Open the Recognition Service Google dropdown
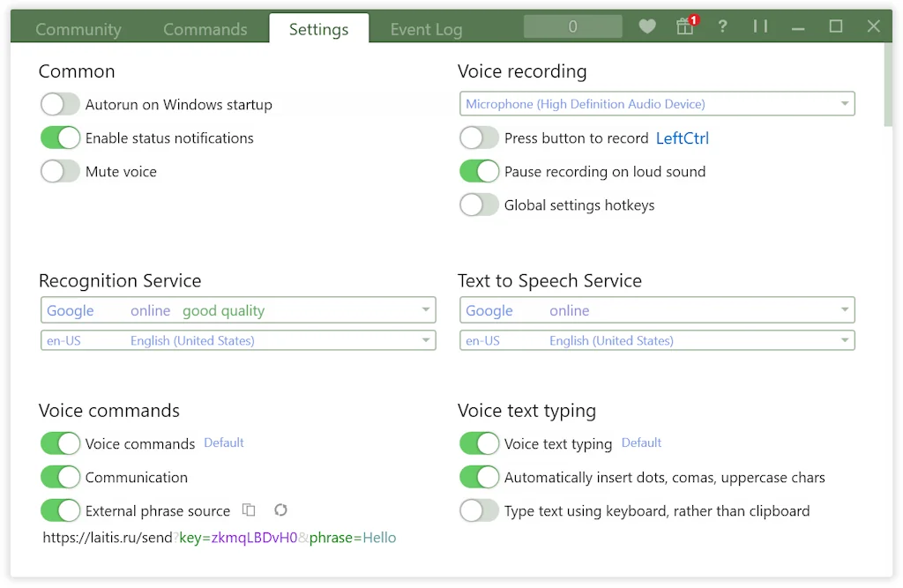This screenshot has height=588, width=903. 238,310
